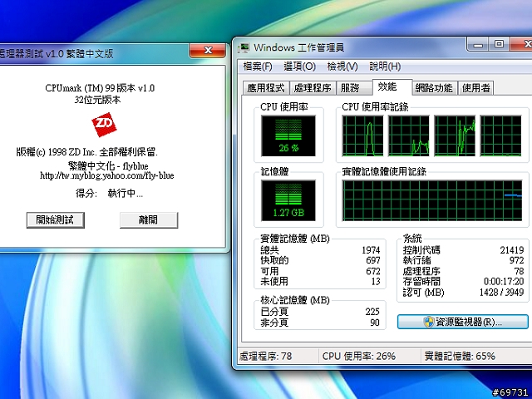Click the tw.myblog.yahoo.com/fly-blue URL text

coord(107,175)
